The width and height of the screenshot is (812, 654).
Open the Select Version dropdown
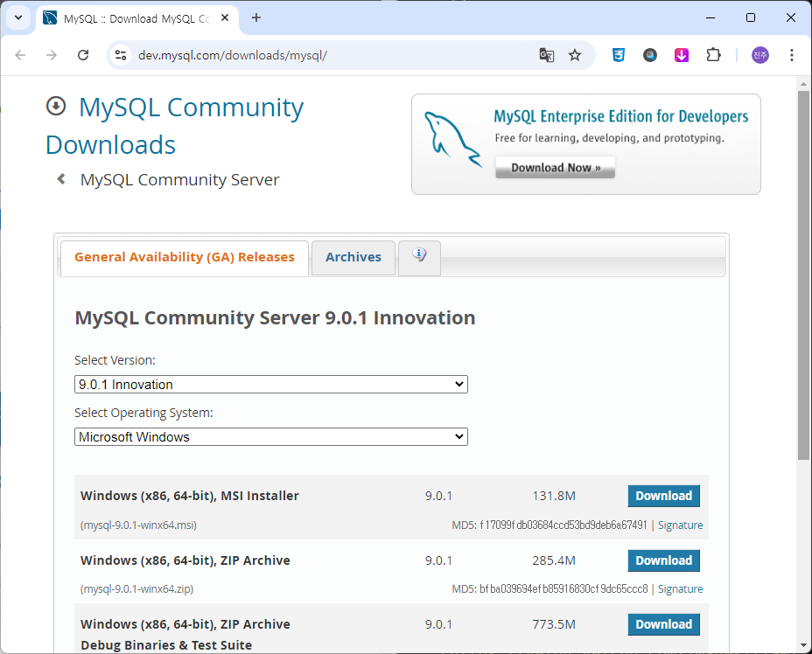pyautogui.click(x=271, y=385)
